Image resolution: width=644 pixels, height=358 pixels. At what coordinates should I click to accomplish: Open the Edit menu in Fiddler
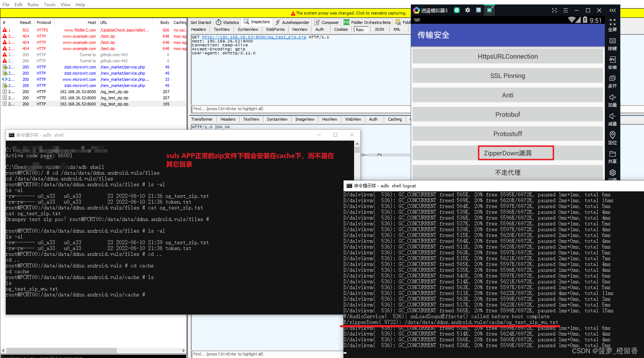coord(19,4)
